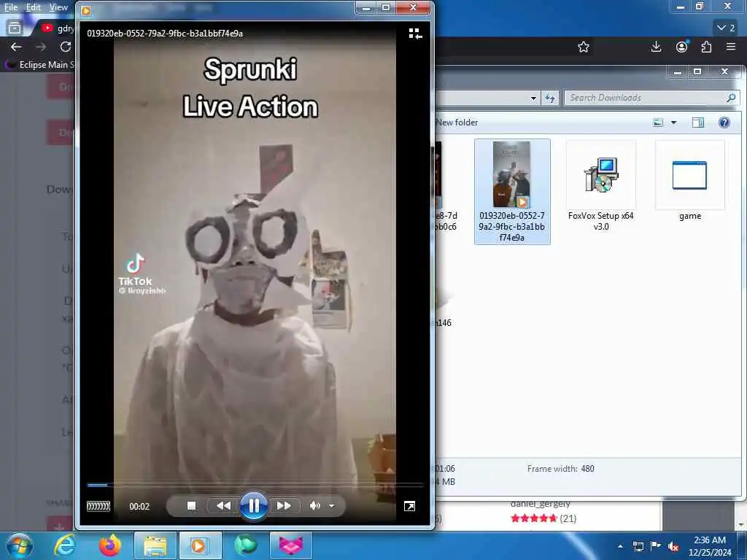
Task: Click the 019320eb-0552 file name label
Action: point(511,227)
